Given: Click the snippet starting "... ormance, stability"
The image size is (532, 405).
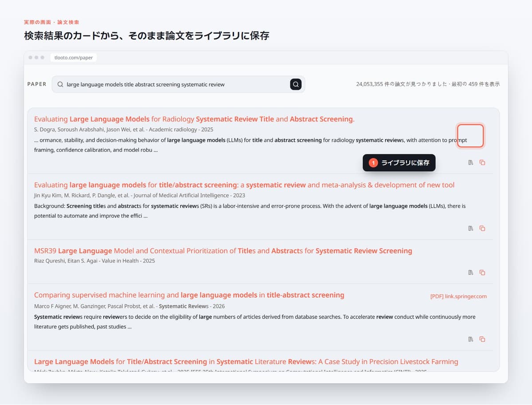Looking at the screenshot, I should [250, 145].
